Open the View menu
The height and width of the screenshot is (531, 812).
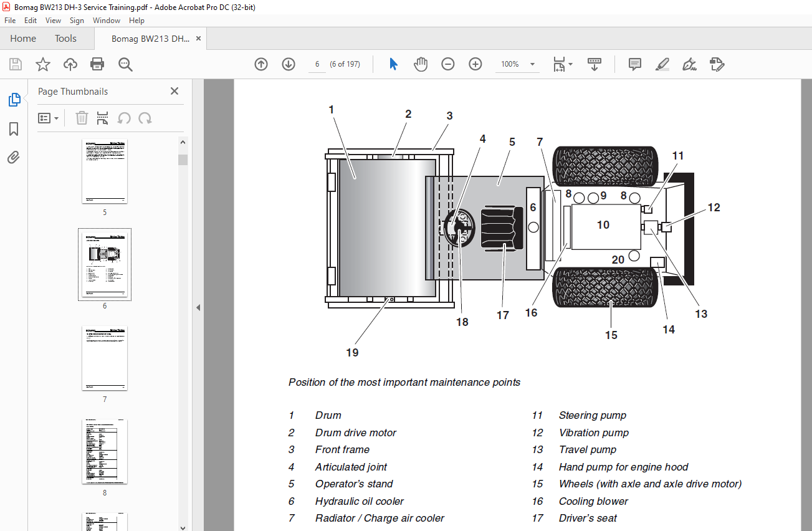[x=54, y=21]
